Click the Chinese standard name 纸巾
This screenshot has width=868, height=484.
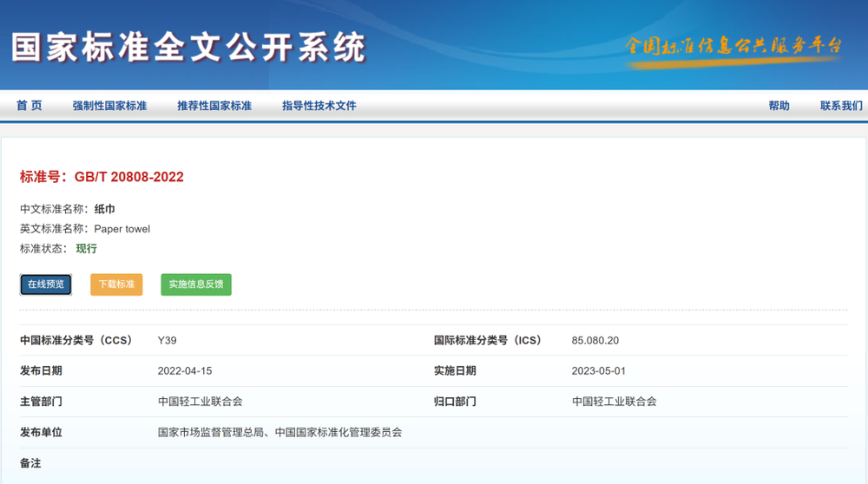(105, 209)
